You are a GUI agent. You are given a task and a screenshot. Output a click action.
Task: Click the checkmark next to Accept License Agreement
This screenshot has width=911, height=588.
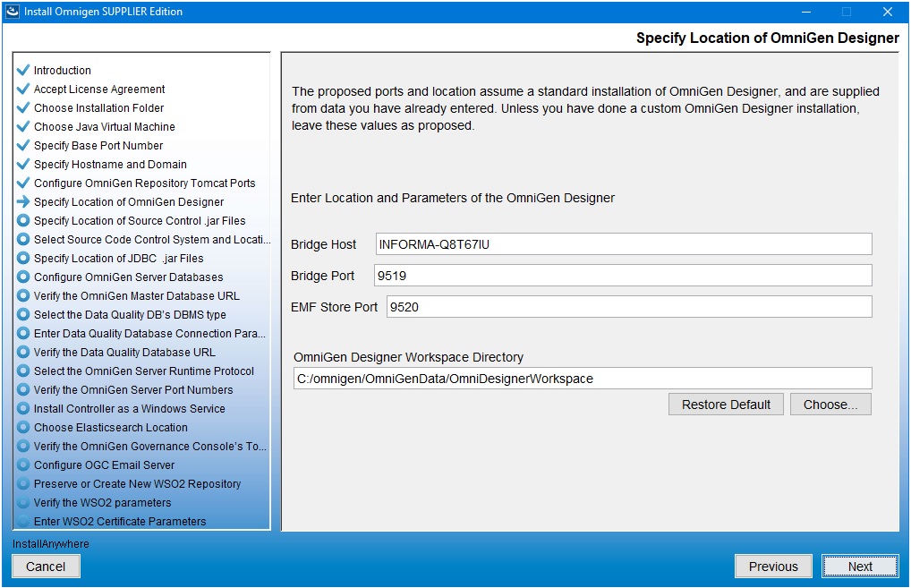tap(23, 89)
